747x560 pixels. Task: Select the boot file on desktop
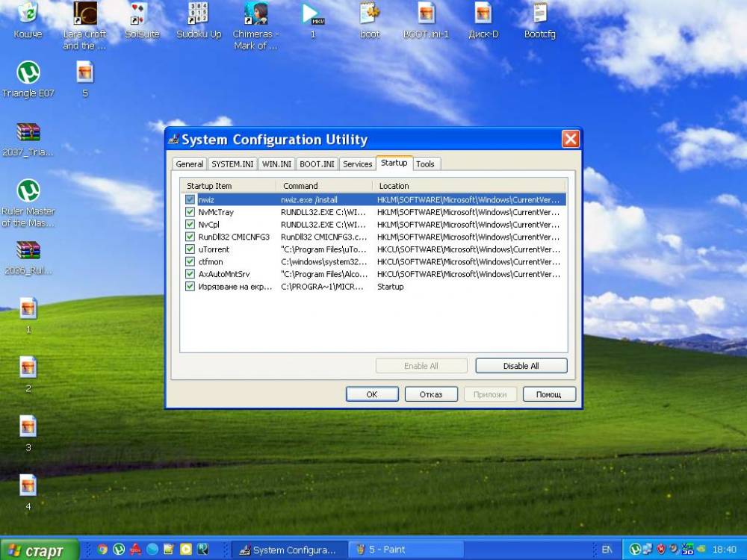(370, 13)
